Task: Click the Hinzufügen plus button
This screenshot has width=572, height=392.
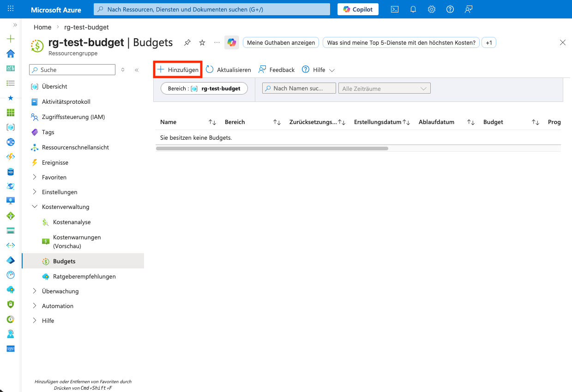Action: click(178, 70)
